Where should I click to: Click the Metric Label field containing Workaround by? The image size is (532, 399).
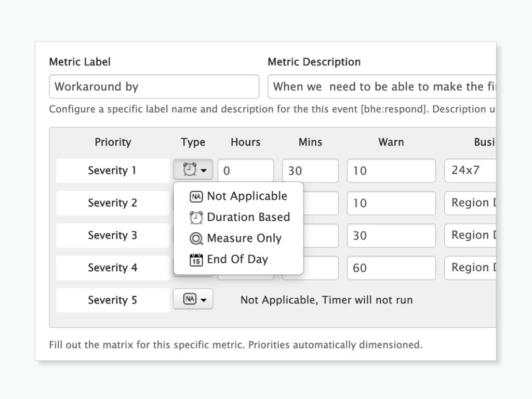point(154,86)
